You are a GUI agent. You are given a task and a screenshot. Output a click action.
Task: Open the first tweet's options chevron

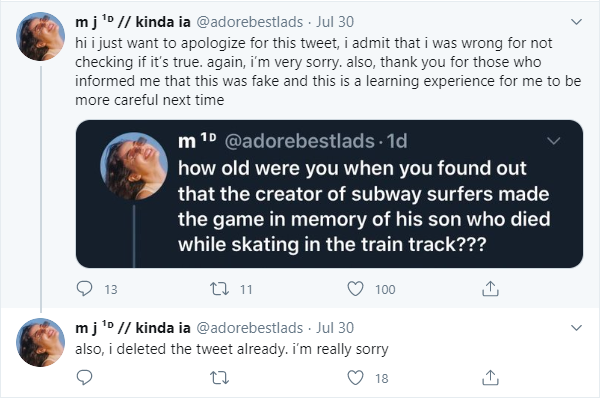click(576, 22)
